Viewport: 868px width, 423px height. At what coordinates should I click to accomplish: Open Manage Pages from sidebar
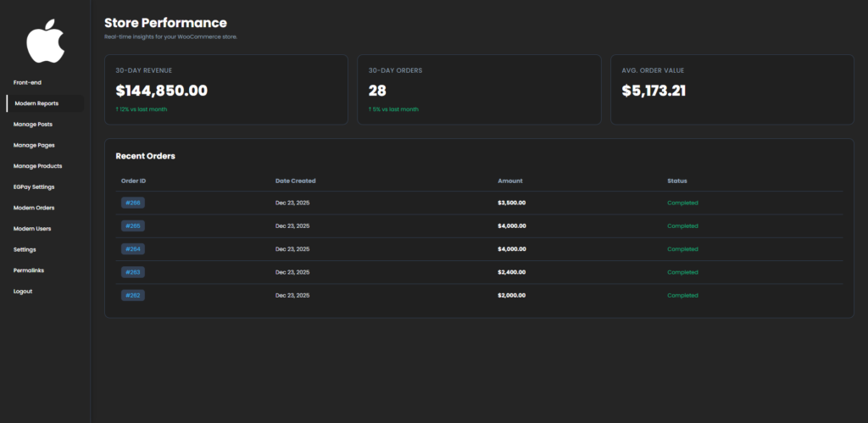[x=34, y=145]
